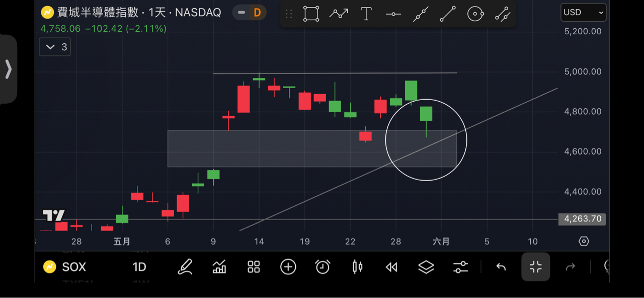The image size is (644, 298).
Task: Tap the 4,600.00 price axis label
Action: [x=583, y=152]
